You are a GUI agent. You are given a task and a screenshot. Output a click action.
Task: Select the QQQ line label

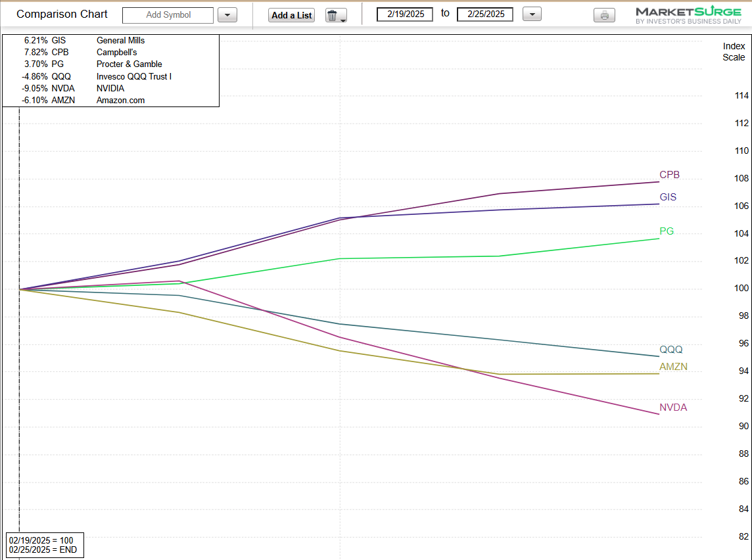[671, 350]
